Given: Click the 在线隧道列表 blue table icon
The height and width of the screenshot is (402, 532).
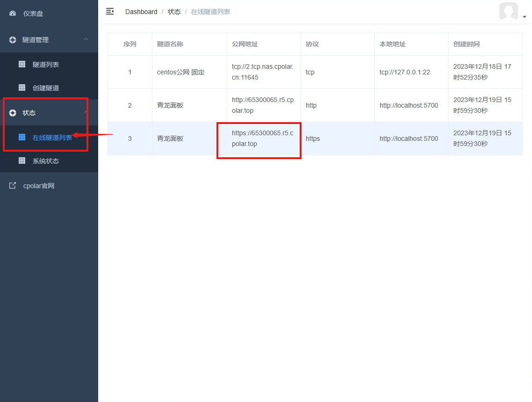Looking at the screenshot, I should point(22,137).
